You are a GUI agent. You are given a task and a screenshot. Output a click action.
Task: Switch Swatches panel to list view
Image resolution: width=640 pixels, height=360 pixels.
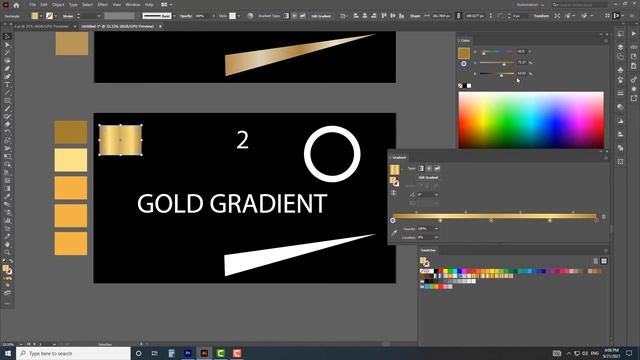pos(596,261)
